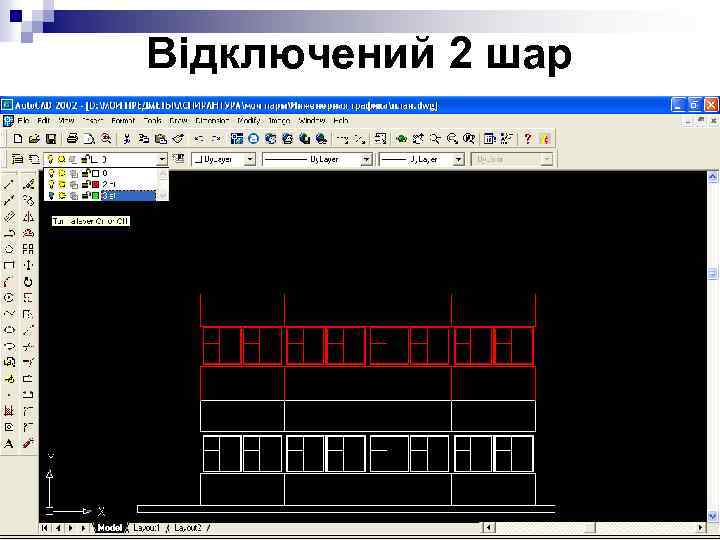Screen dimensions: 720x540
Task: Open Plot Preview from the toolbar
Action: [x=89, y=138]
